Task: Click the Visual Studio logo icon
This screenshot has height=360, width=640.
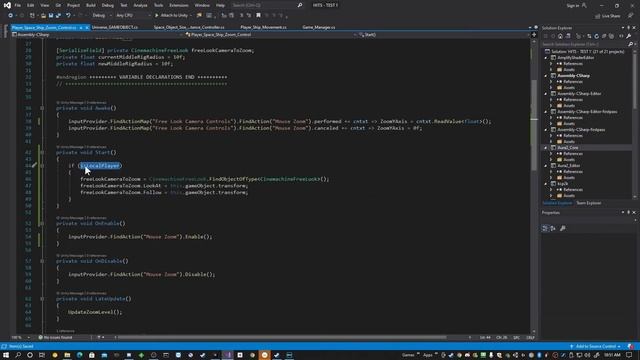Action: coord(7,5)
